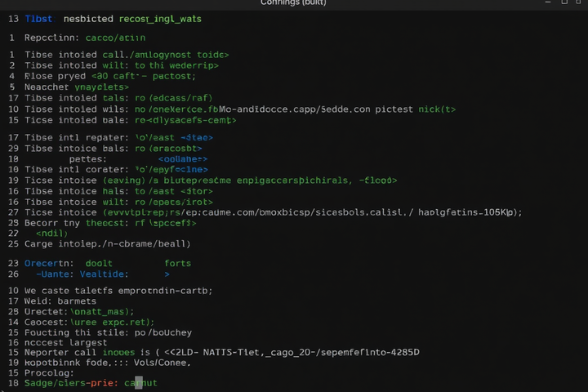Click the blue '<oolane>' text on the pettes line

(x=183, y=159)
